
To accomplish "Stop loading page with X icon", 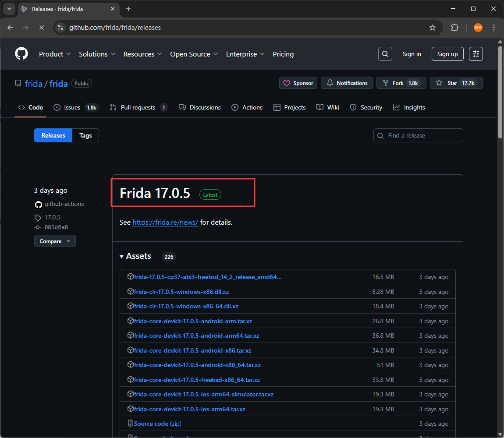I will pyautogui.click(x=42, y=28).
